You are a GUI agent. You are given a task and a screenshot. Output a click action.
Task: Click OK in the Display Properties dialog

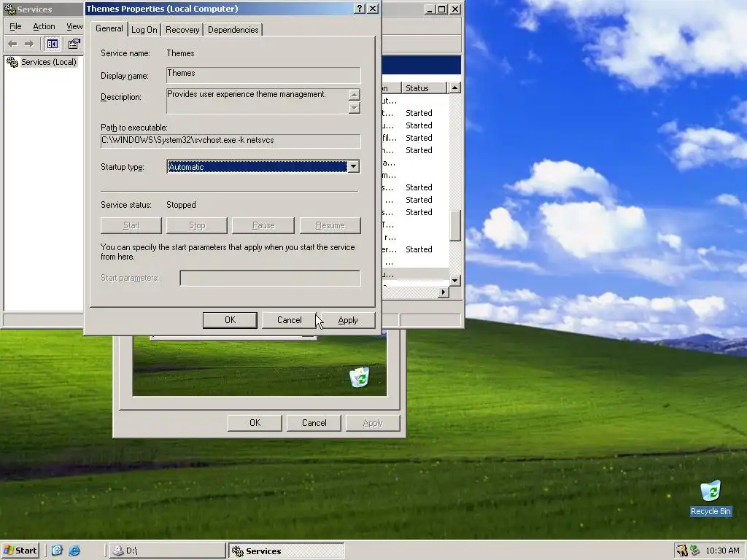pyautogui.click(x=255, y=423)
